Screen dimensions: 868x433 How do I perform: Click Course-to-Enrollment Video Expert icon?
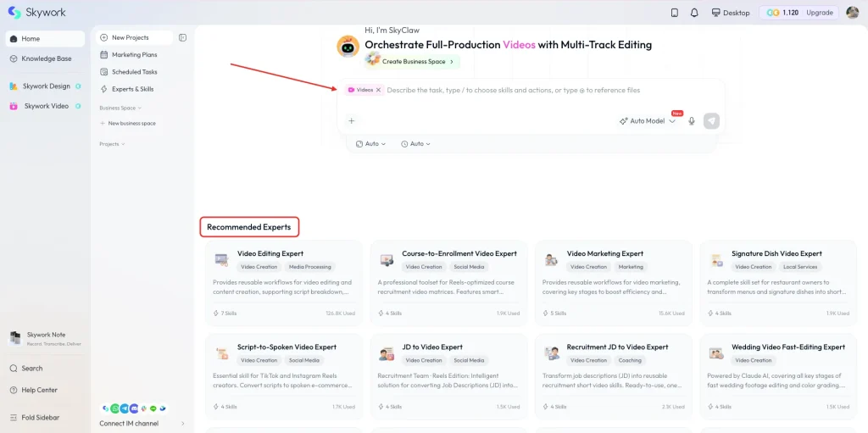387,258
